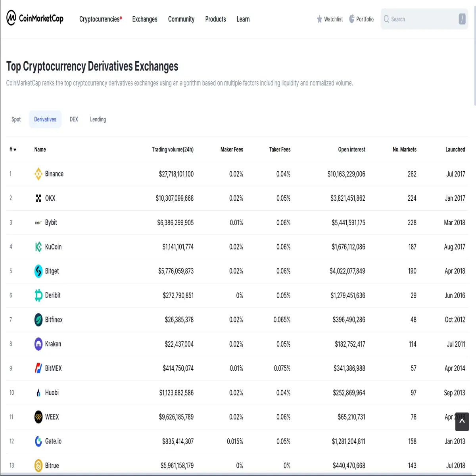This screenshot has height=476, width=476.
Task: Click BitMEX taker fee 0.075%
Action: [x=282, y=369]
